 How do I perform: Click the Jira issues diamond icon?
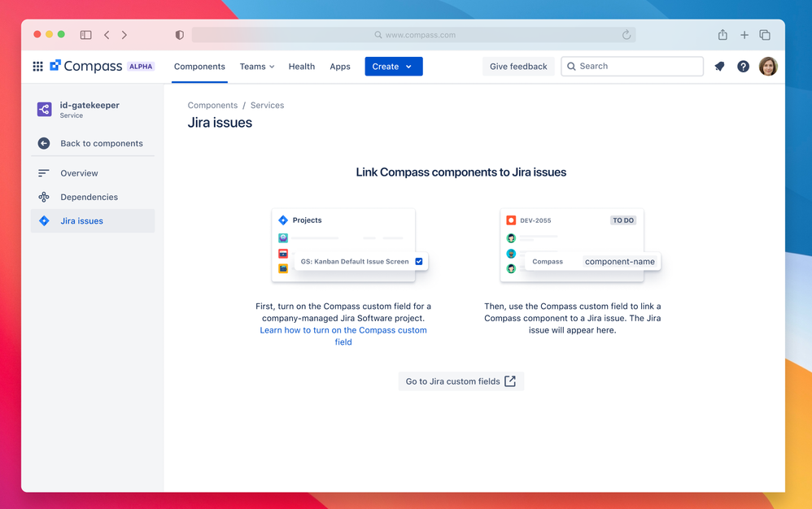[x=44, y=221]
